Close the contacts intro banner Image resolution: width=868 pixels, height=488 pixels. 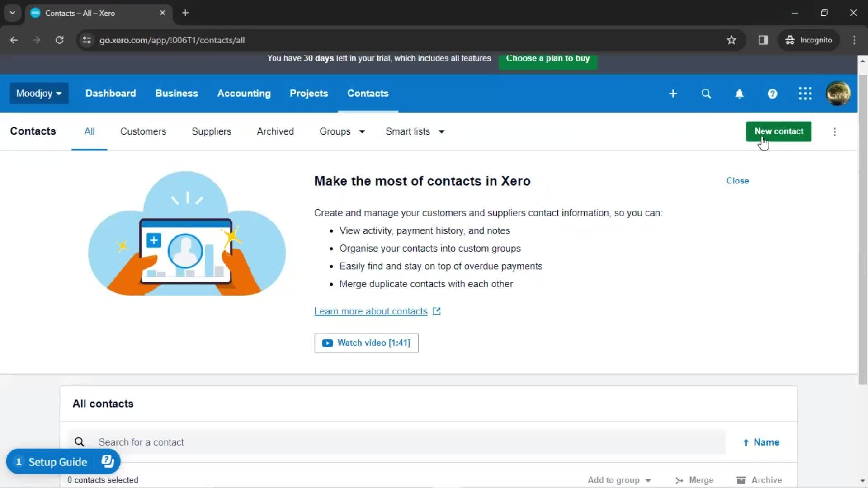pos(737,181)
